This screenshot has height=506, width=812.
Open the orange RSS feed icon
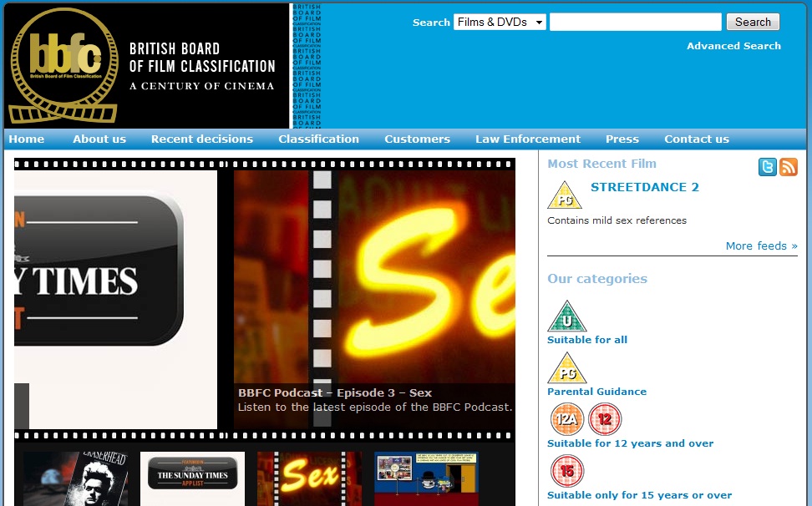coord(788,167)
